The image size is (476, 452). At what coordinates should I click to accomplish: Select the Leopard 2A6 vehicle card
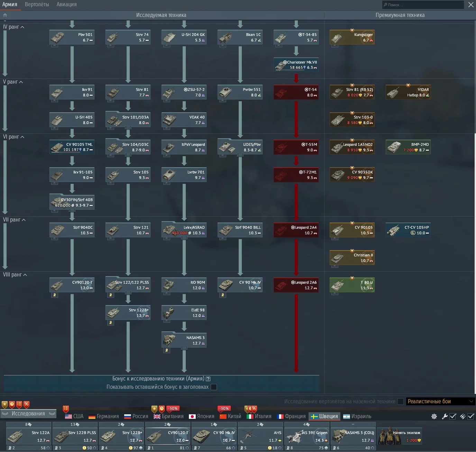pos(296,285)
